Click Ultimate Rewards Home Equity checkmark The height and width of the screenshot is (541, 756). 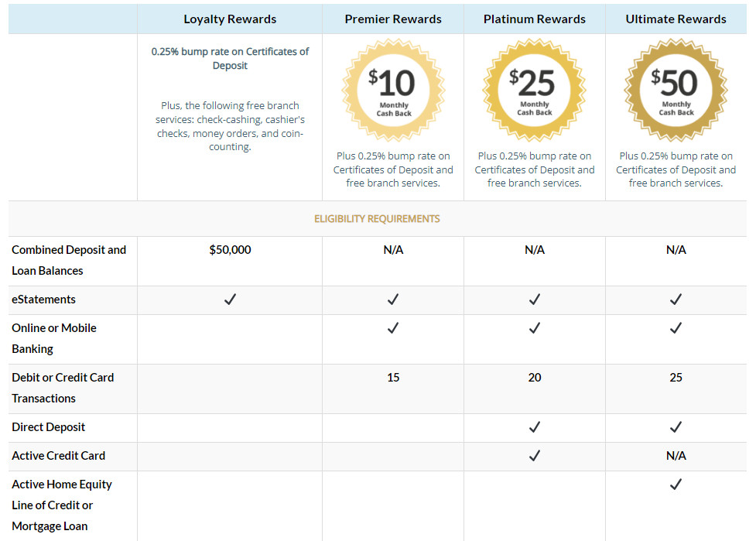click(x=676, y=485)
